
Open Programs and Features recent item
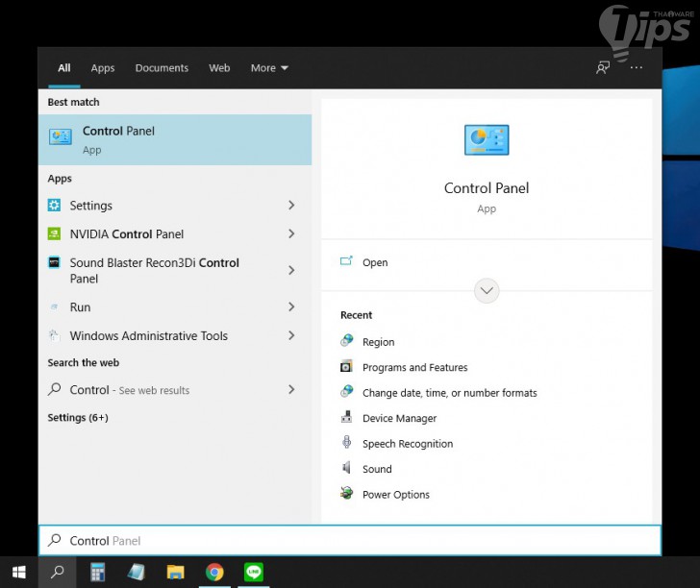click(414, 367)
